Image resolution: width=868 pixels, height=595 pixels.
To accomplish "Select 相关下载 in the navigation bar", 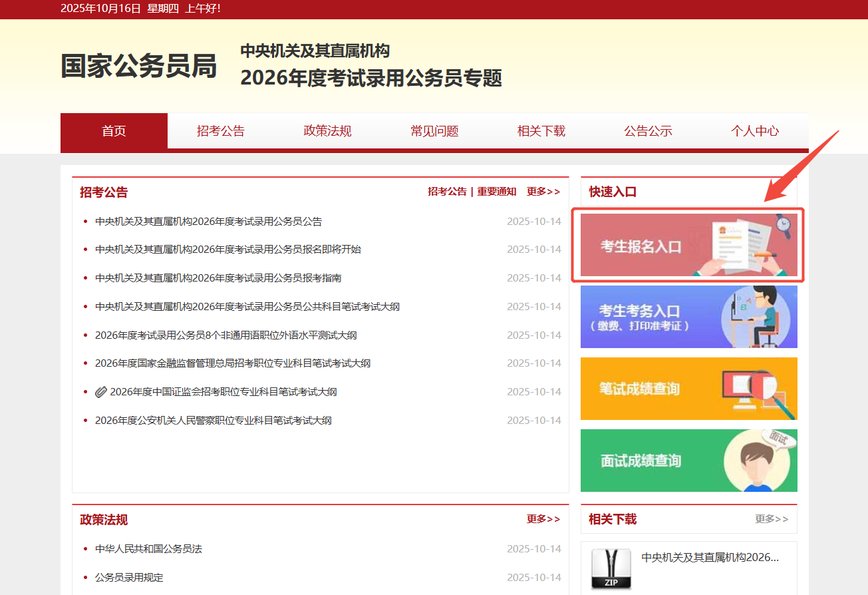I will pyautogui.click(x=541, y=131).
